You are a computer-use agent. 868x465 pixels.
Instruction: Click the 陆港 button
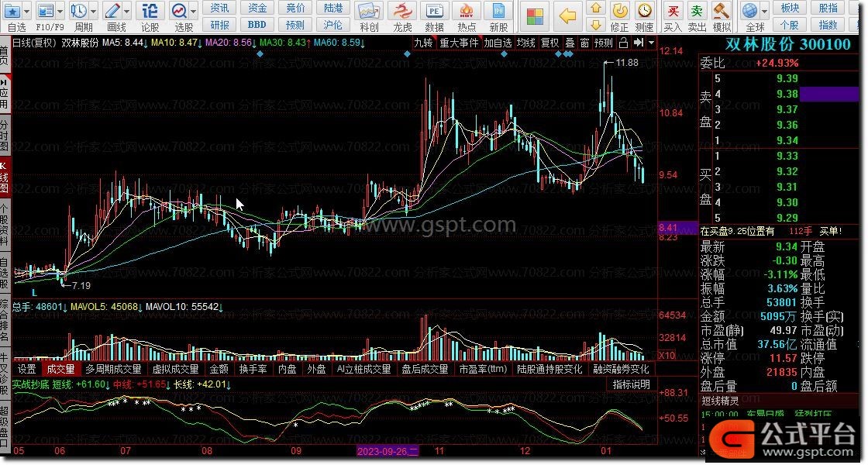(332, 8)
